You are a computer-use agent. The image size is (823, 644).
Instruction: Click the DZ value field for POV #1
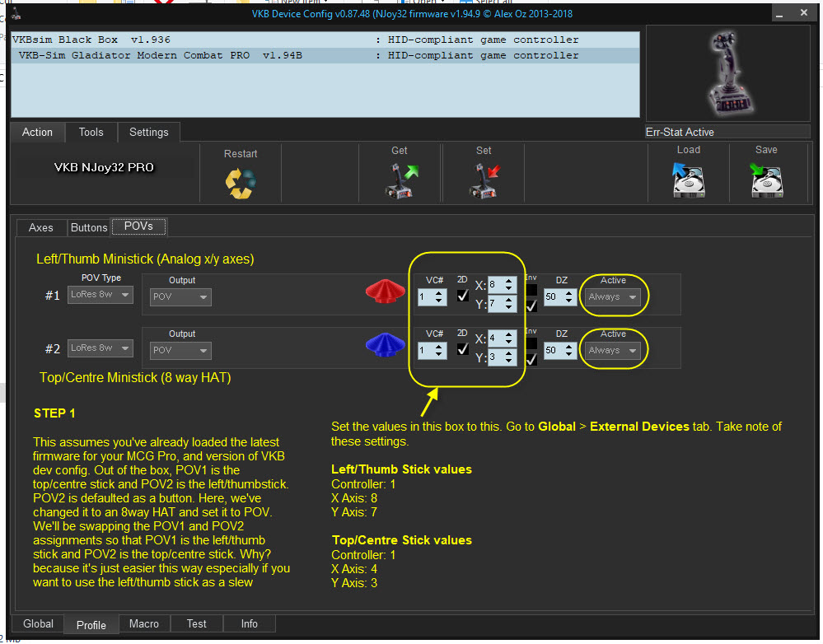point(555,296)
